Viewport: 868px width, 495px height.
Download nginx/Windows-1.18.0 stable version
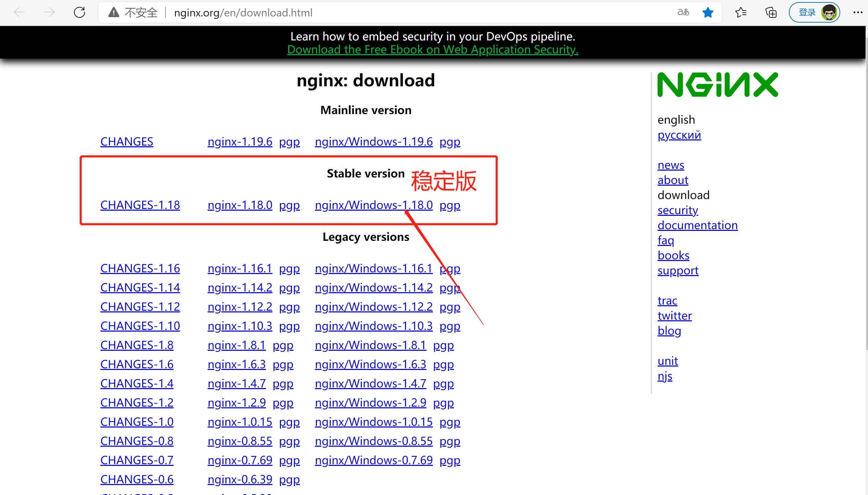374,205
